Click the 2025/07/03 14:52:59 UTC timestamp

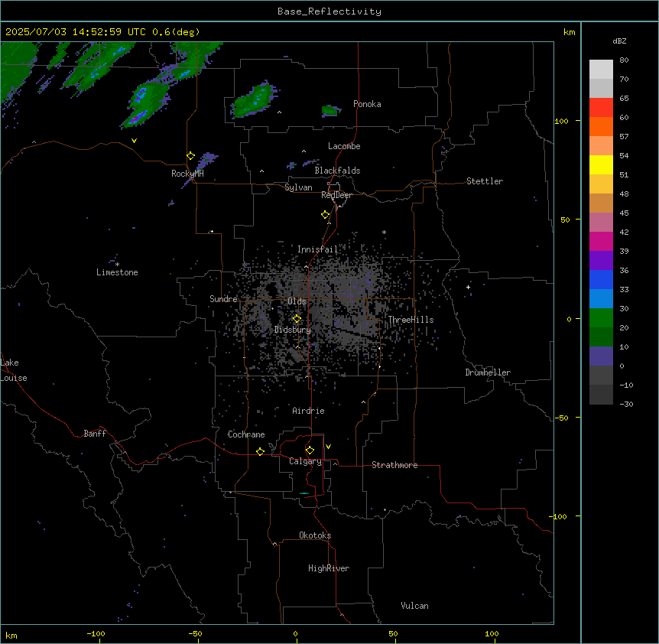(76, 32)
